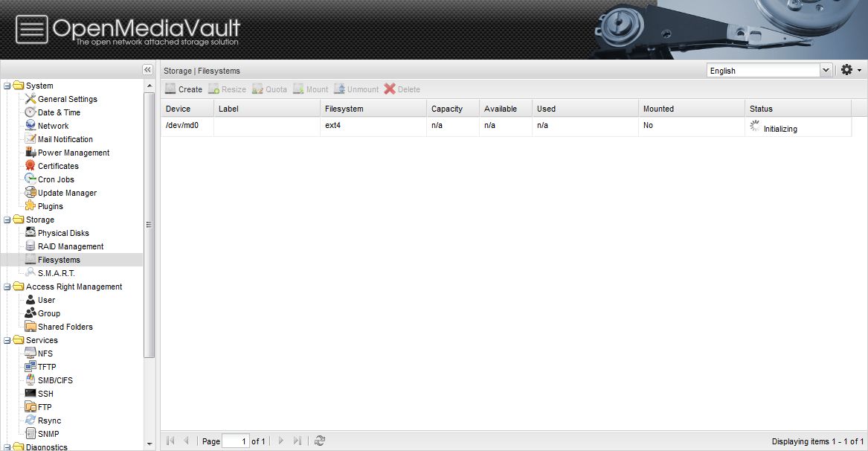The height and width of the screenshot is (451, 868).
Task: Click sidebar scrollbar down arrow
Action: [150, 444]
